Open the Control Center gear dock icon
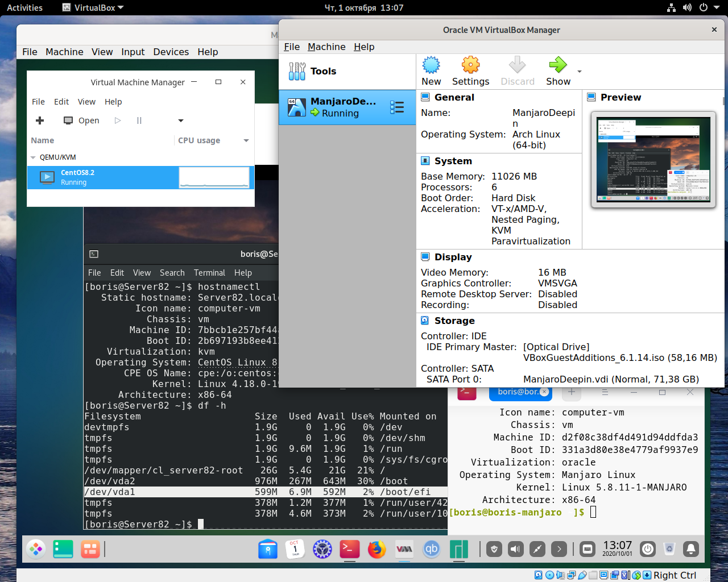The image size is (728, 582). coord(322,549)
